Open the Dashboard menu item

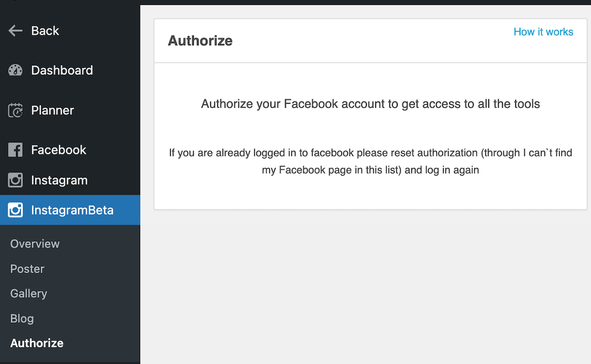pyautogui.click(x=62, y=70)
